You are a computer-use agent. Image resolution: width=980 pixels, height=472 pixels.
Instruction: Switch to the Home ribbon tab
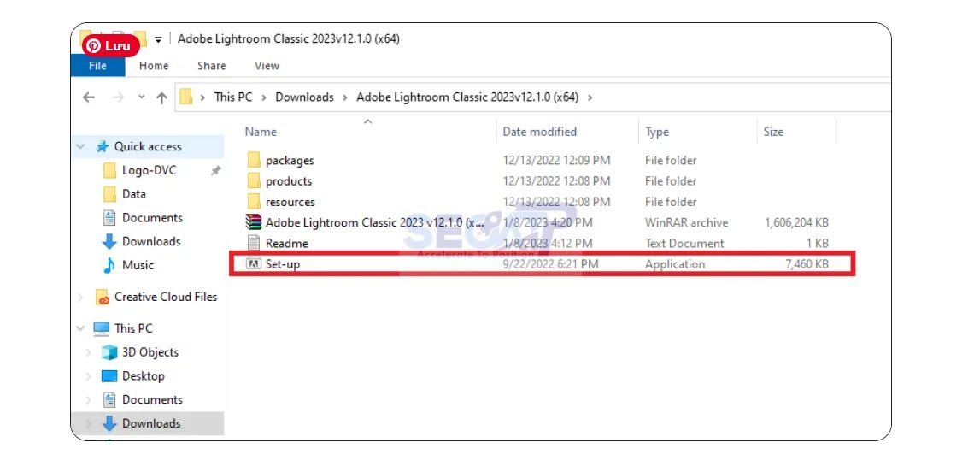(154, 66)
